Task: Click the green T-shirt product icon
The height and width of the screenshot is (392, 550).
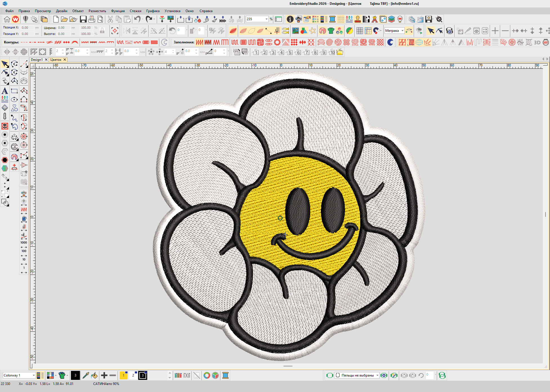Action: [331, 31]
